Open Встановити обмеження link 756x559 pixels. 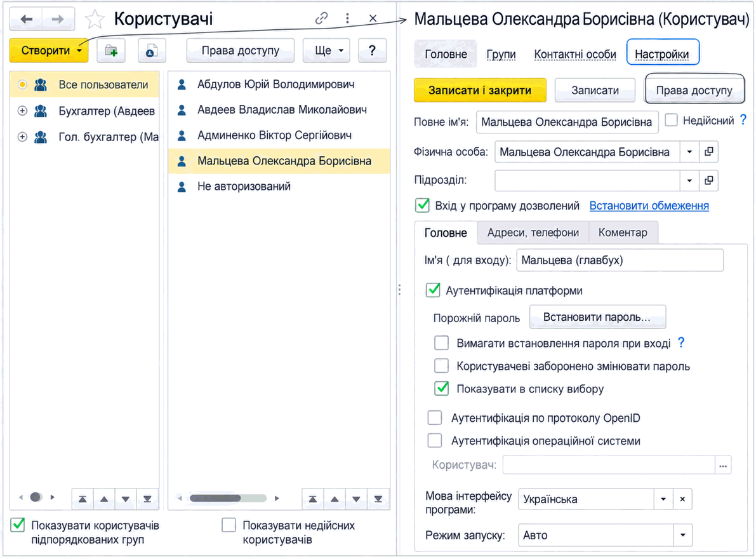[649, 205]
